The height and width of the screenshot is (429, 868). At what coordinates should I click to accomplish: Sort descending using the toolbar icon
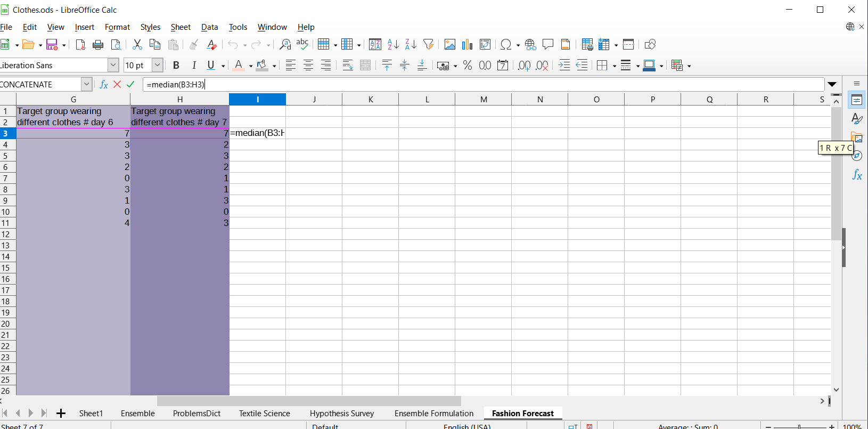[411, 45]
